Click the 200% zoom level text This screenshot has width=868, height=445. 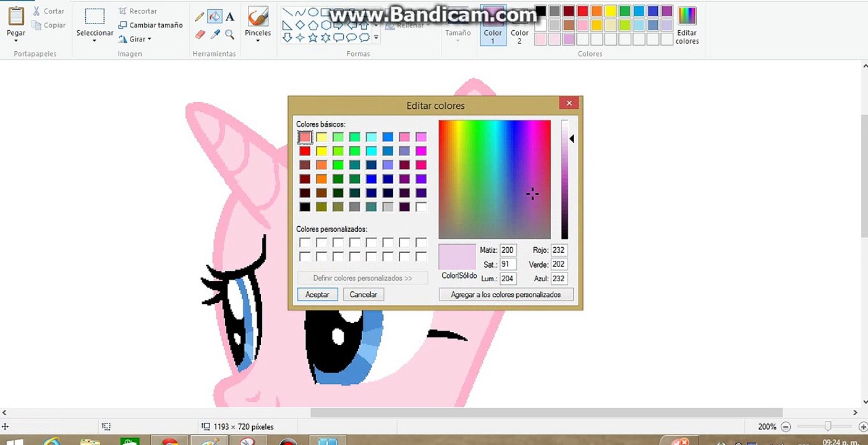[767, 426]
